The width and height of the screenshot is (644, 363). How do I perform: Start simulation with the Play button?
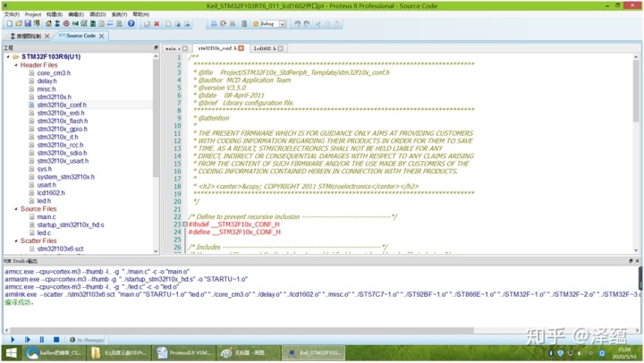[x=13, y=340]
